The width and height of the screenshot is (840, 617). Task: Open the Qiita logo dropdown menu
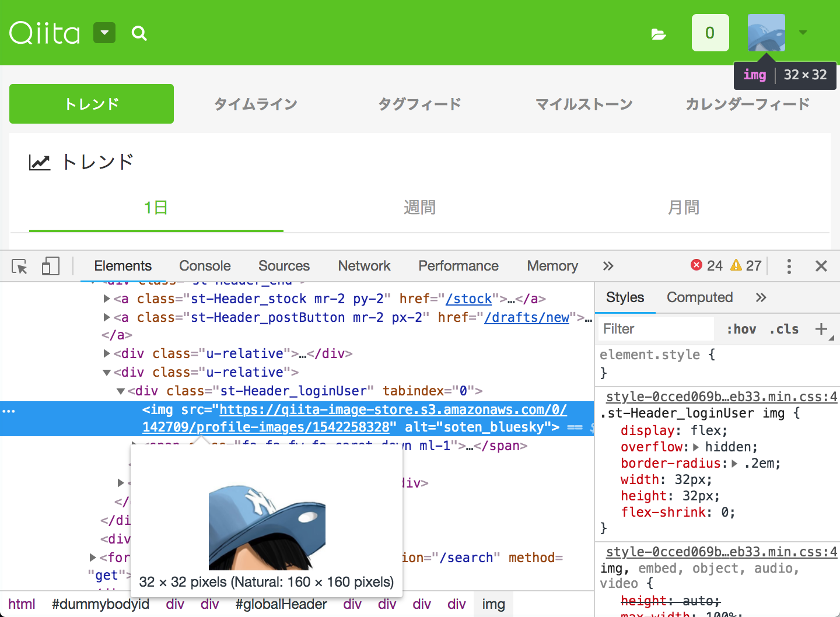click(x=104, y=33)
